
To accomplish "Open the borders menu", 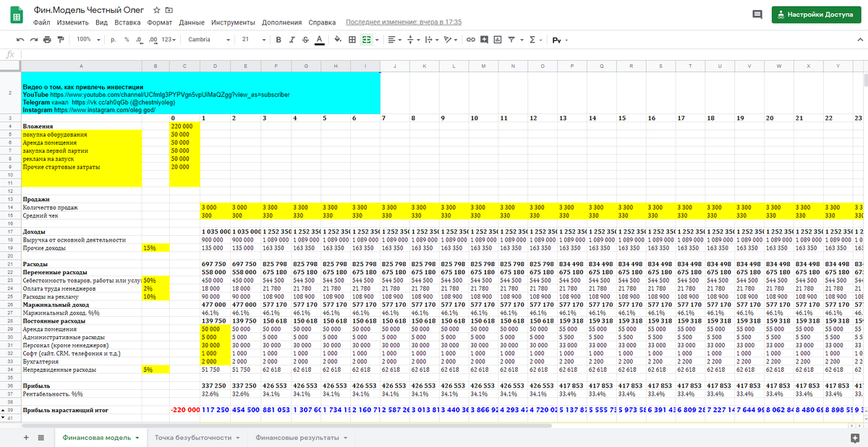I will coord(354,40).
